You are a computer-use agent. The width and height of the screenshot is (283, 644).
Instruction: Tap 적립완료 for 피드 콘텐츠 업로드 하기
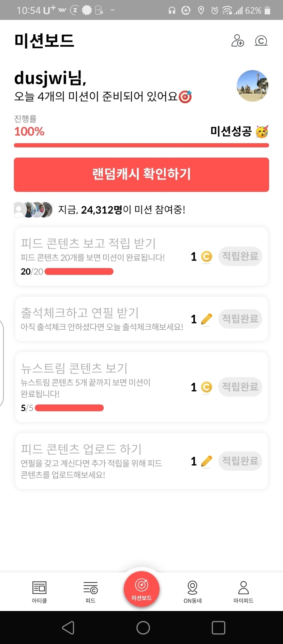[240, 461]
